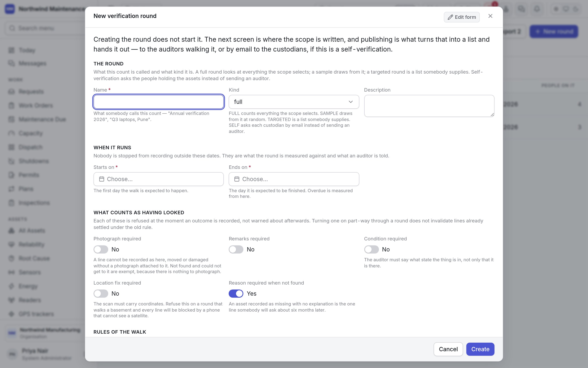Toggle Remarks required switch
Image resolution: width=588 pixels, height=368 pixels.
coord(236,249)
